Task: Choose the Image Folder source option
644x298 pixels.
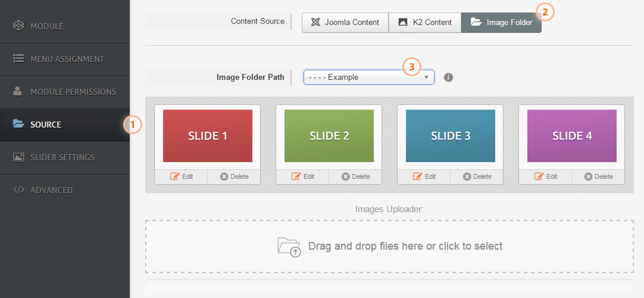Action: coord(501,23)
